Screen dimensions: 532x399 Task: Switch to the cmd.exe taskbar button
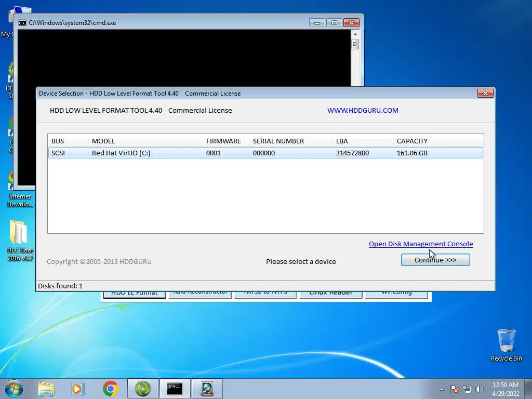[x=175, y=389]
